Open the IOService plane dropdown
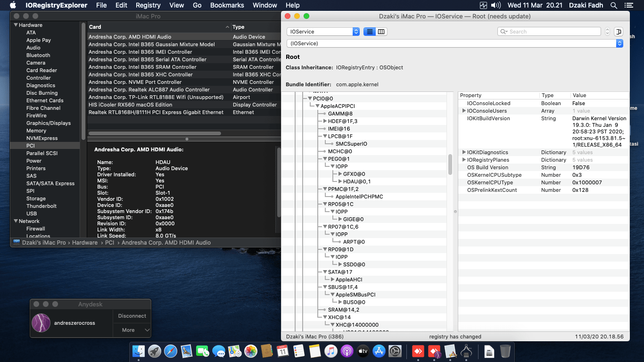The height and width of the screenshot is (362, 644). point(323,32)
